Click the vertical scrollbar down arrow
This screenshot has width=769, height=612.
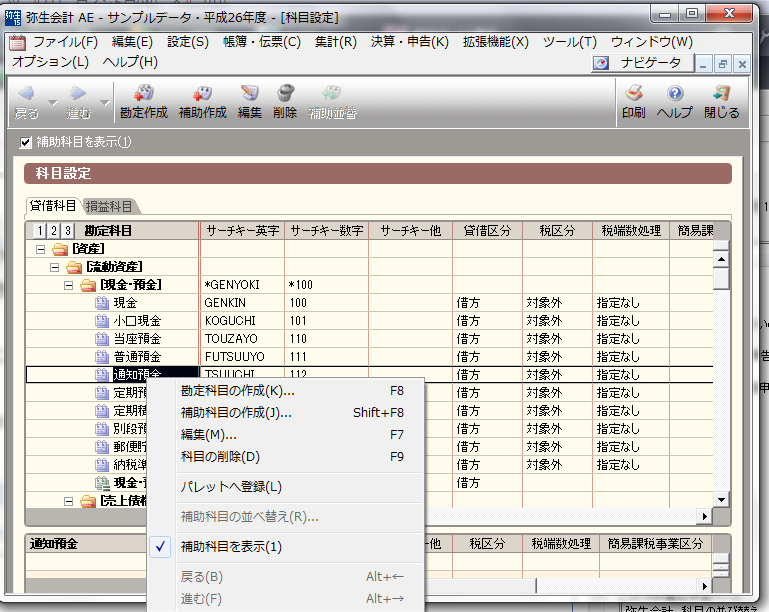[x=721, y=499]
